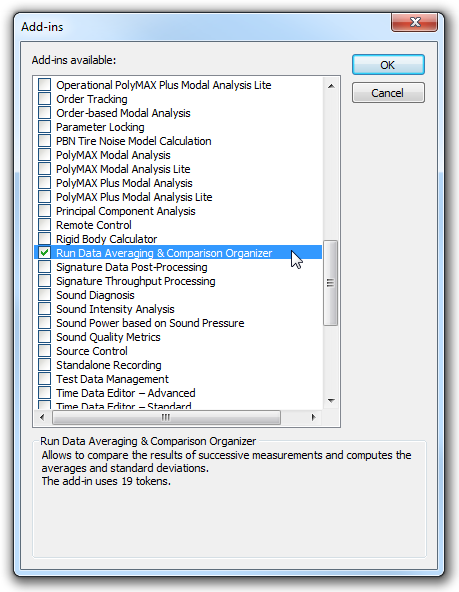Enable the Test Data Management checkbox

pos(45,378)
